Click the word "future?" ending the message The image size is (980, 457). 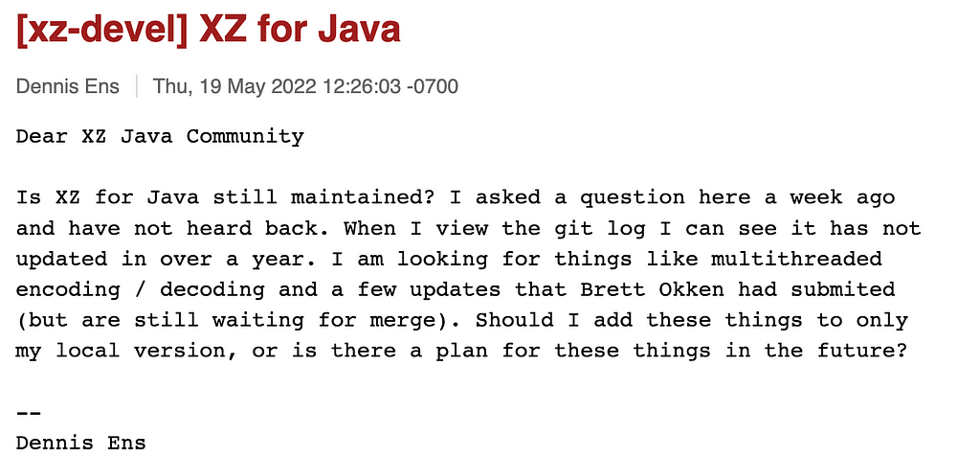[x=862, y=351]
